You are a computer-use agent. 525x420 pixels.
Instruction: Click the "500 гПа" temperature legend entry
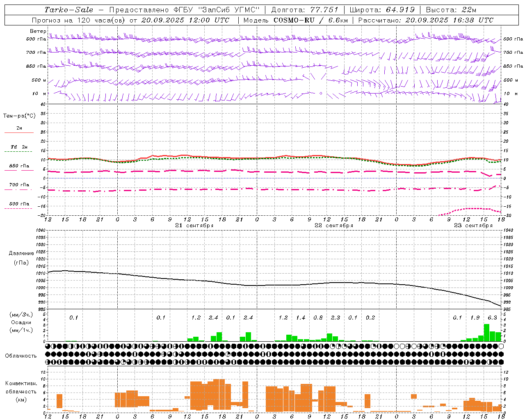(x=19, y=204)
